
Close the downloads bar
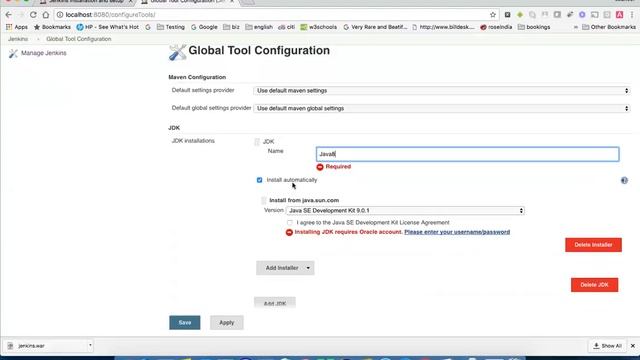(633, 346)
